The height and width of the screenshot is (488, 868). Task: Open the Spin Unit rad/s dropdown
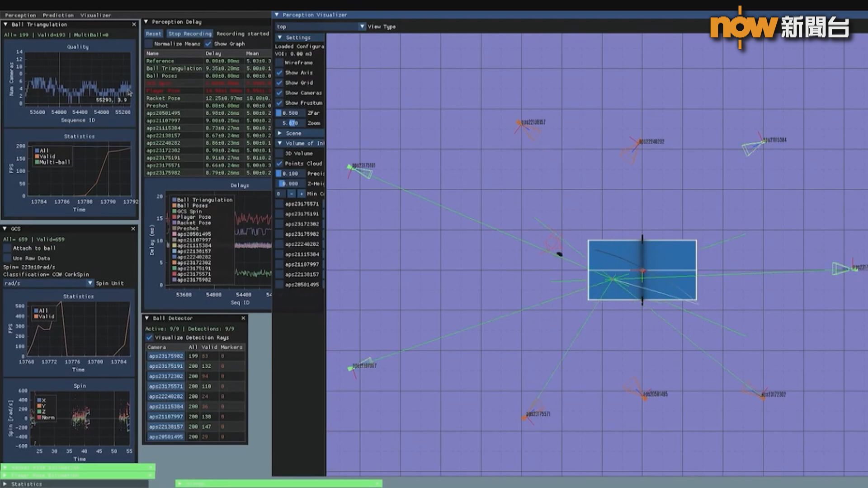pos(90,283)
